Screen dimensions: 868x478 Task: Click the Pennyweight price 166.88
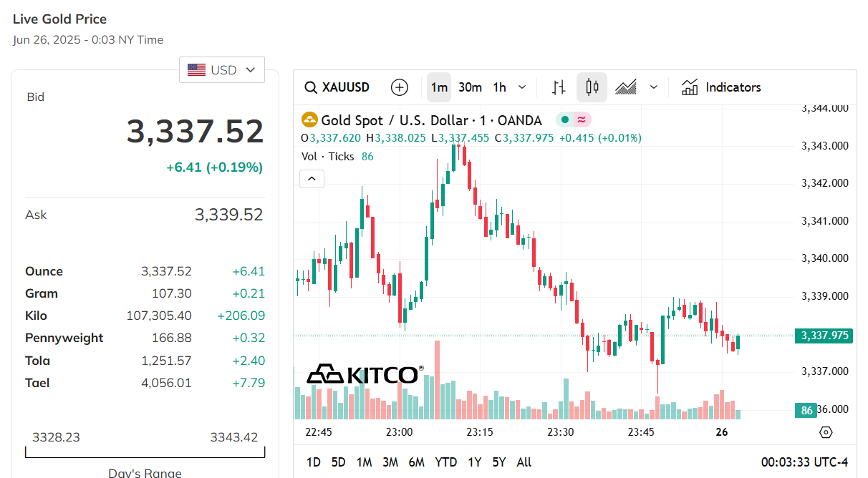click(172, 338)
